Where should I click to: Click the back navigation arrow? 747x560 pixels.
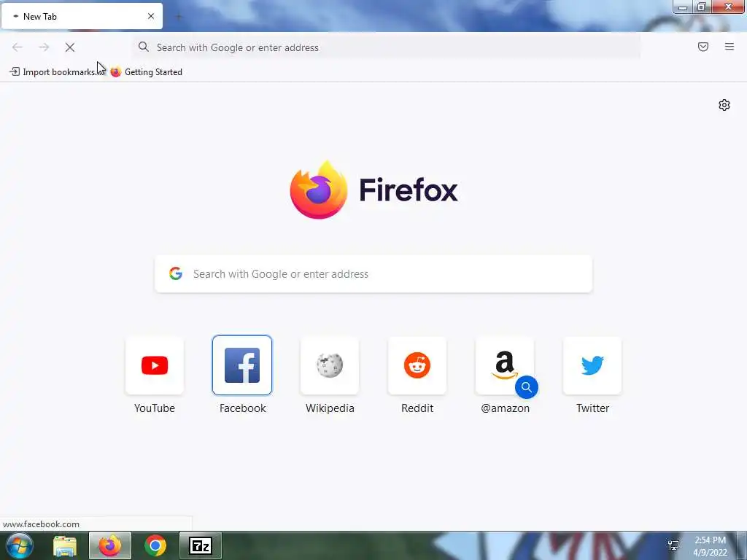[x=18, y=47]
